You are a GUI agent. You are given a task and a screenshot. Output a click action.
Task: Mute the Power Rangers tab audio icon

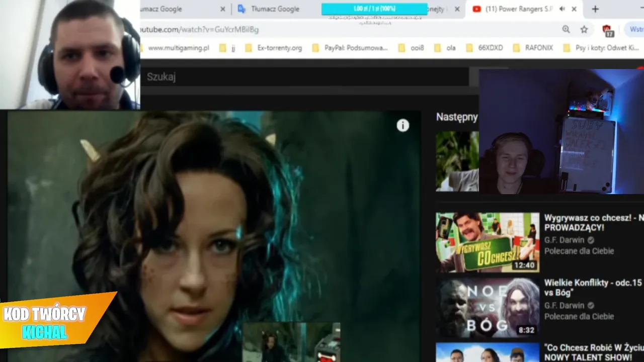tap(562, 9)
